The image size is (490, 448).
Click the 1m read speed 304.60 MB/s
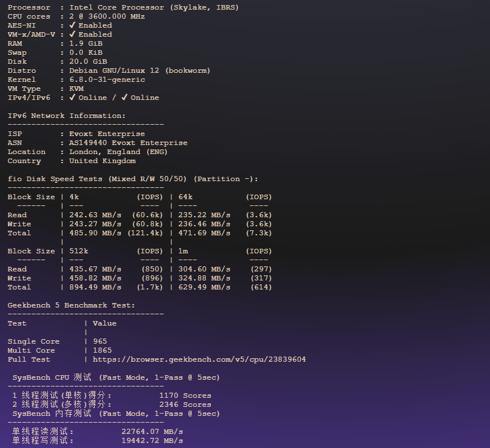(x=204, y=269)
